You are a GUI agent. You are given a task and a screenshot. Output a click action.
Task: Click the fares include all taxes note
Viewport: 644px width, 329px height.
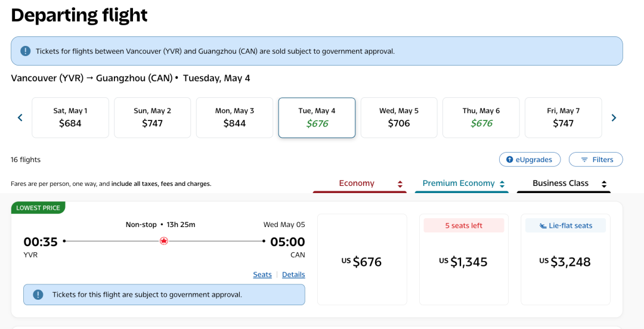(111, 184)
